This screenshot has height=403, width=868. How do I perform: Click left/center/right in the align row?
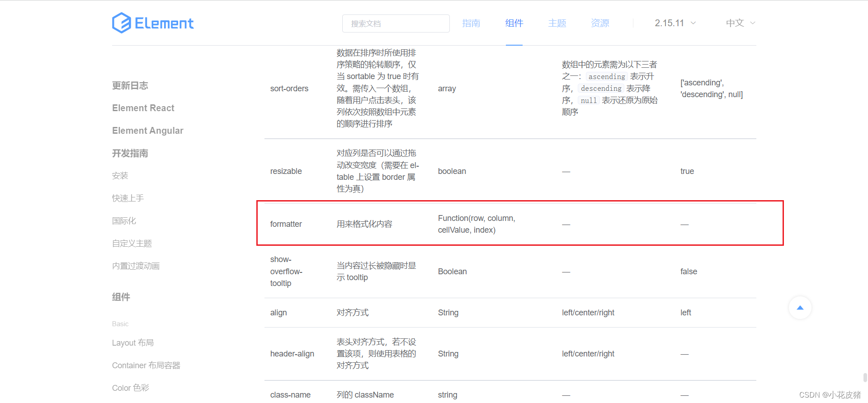click(x=588, y=313)
